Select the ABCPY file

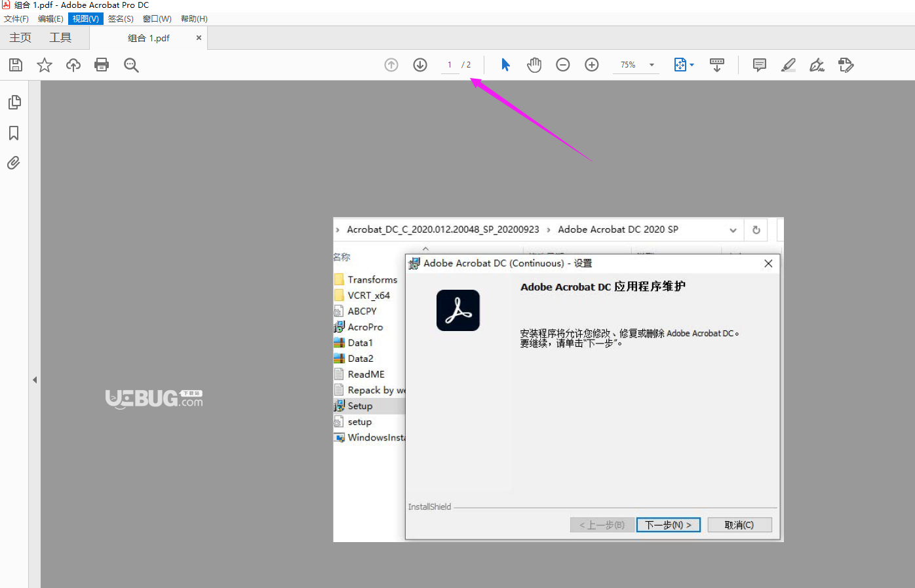point(355,311)
